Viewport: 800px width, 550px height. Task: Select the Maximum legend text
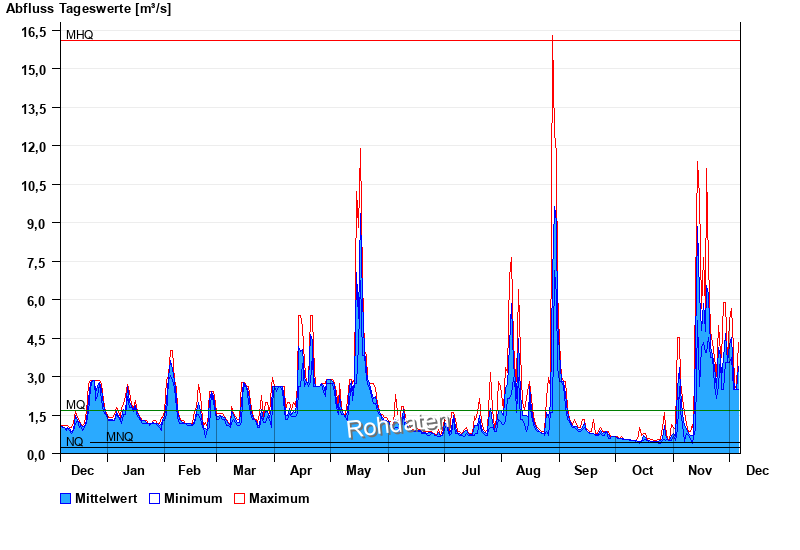click(x=279, y=498)
